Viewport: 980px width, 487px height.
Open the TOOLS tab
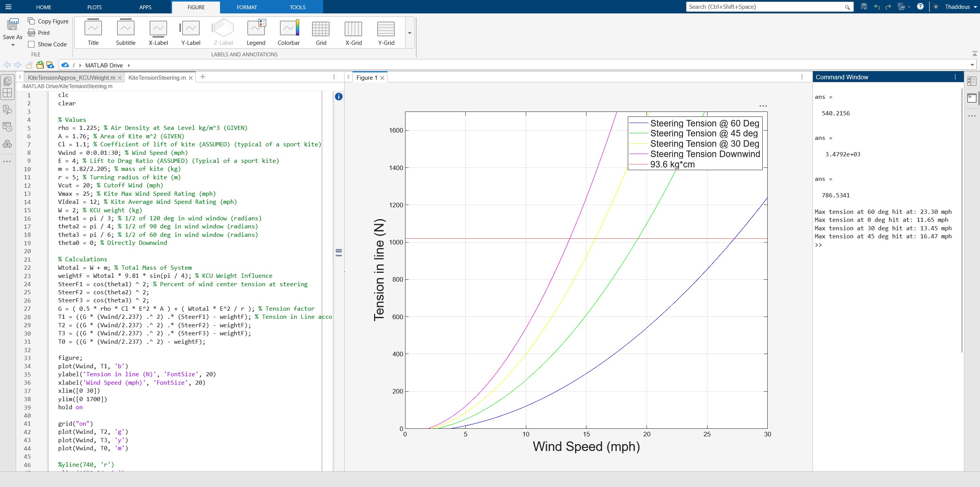297,7
